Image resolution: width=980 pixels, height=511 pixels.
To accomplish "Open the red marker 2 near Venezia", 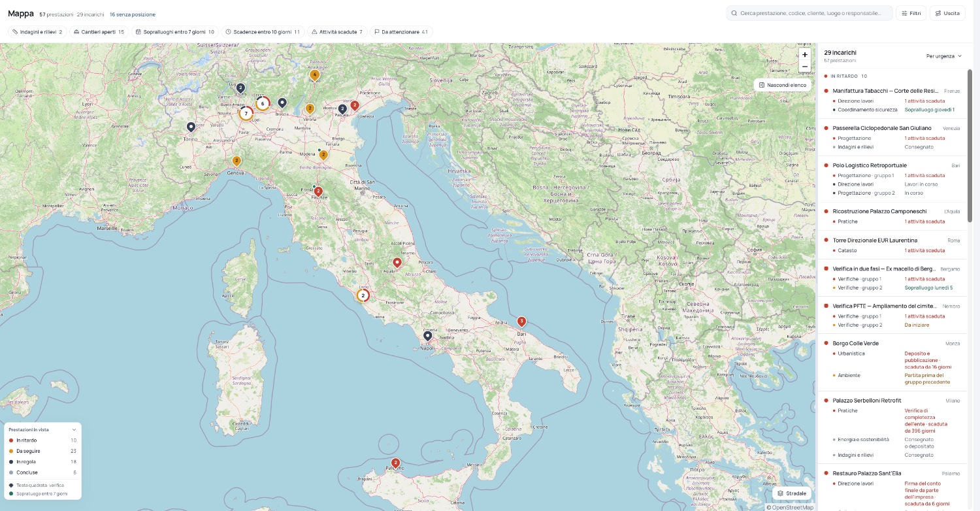I will pyautogui.click(x=355, y=105).
